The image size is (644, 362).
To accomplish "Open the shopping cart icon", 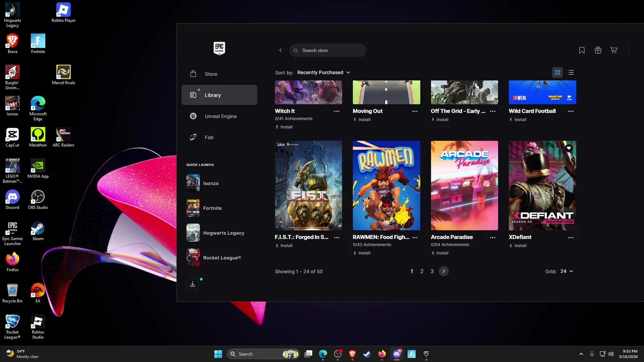I will pos(614,50).
